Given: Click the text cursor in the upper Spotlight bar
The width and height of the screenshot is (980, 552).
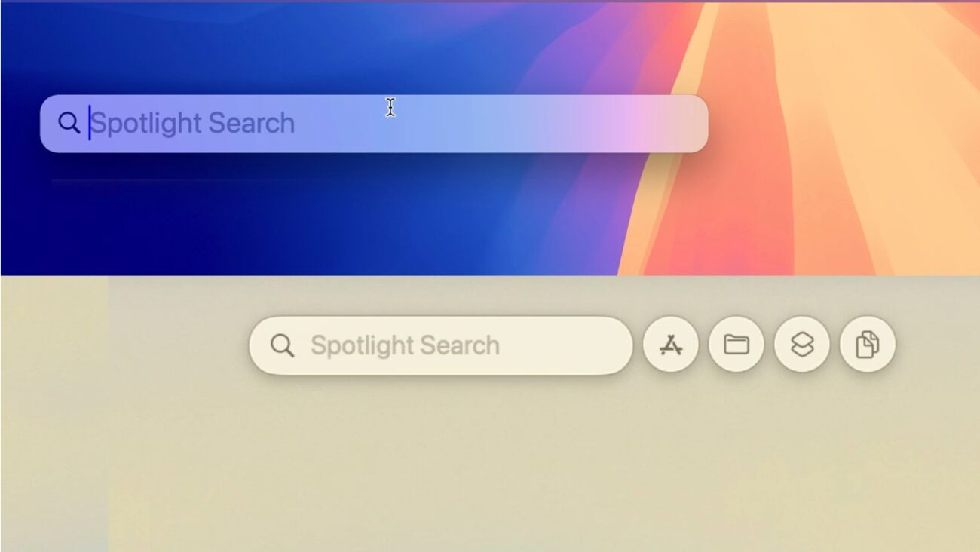Looking at the screenshot, I should [x=90, y=123].
